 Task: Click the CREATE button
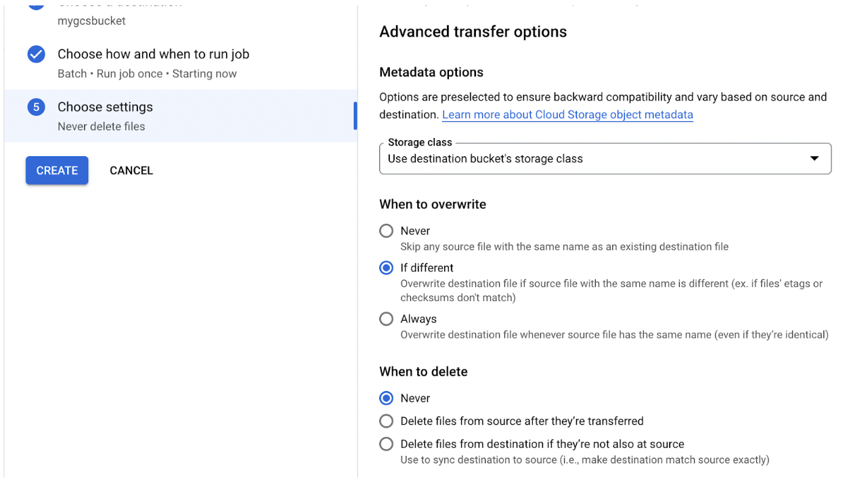(57, 170)
